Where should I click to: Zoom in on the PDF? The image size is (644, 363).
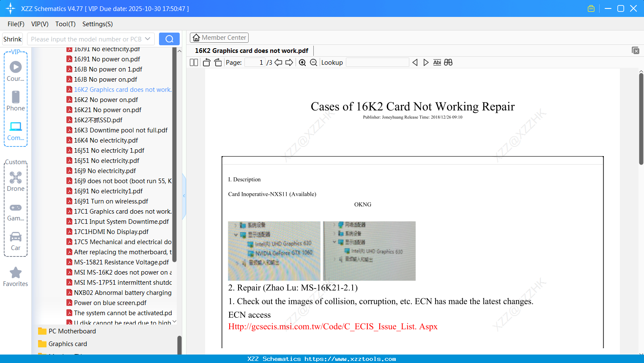pyautogui.click(x=302, y=63)
